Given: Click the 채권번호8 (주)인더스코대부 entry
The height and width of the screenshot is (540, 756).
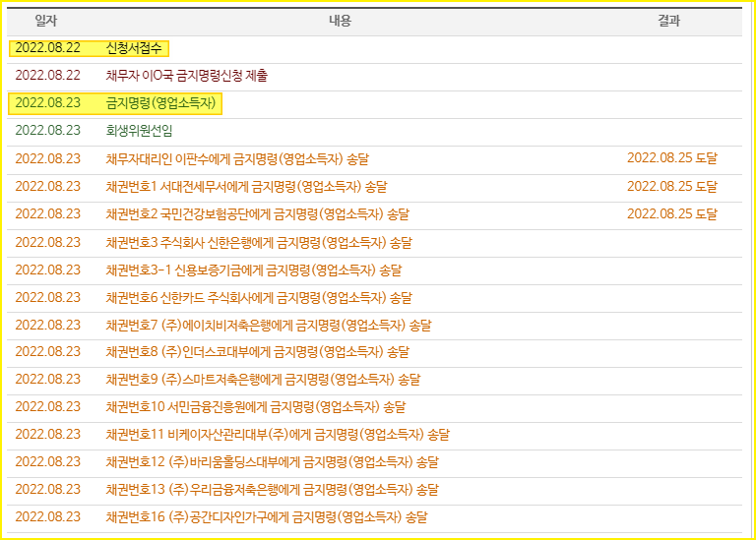Looking at the screenshot, I should 258,352.
